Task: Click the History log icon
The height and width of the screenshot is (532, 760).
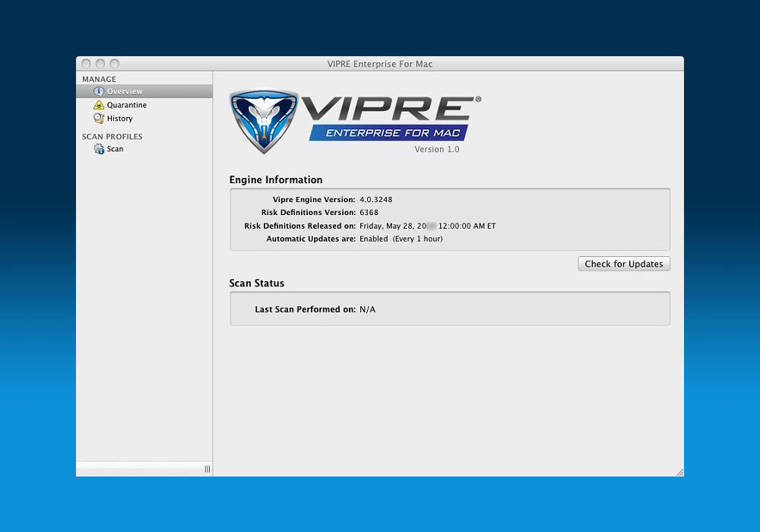Action: [98, 119]
